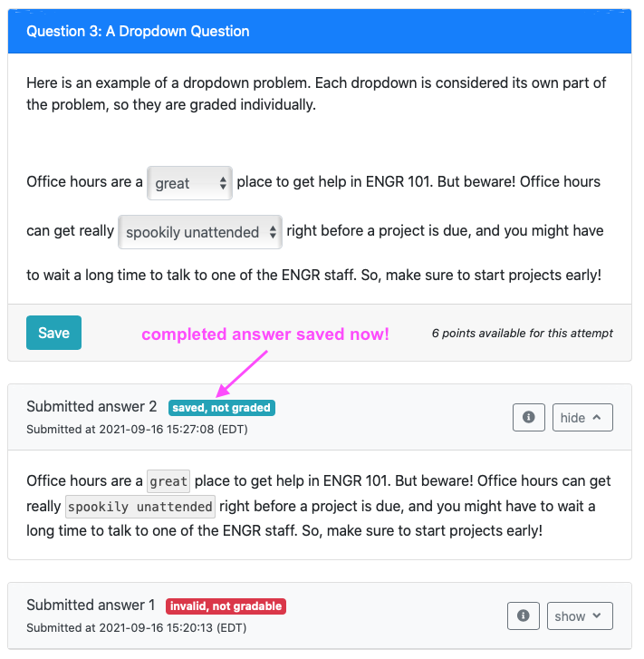Screen dimensions: 644x659
Task: Click "6 points available for this attempt" text
Action: point(522,334)
